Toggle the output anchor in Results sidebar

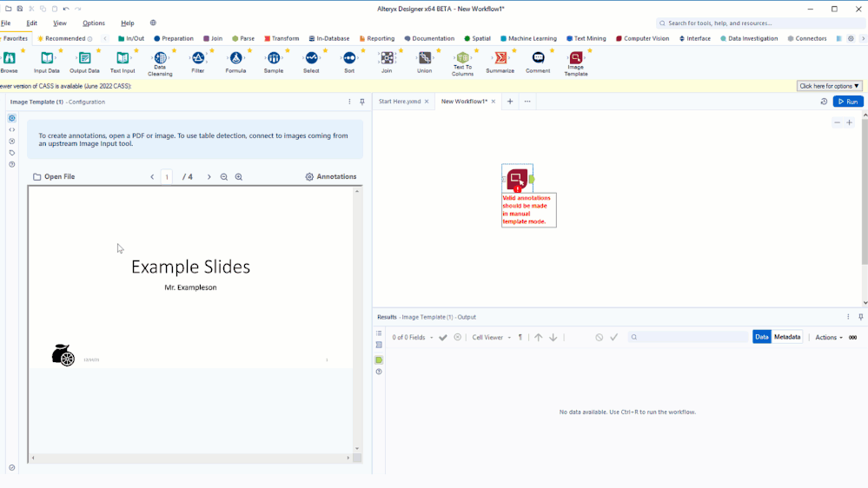[379, 360]
